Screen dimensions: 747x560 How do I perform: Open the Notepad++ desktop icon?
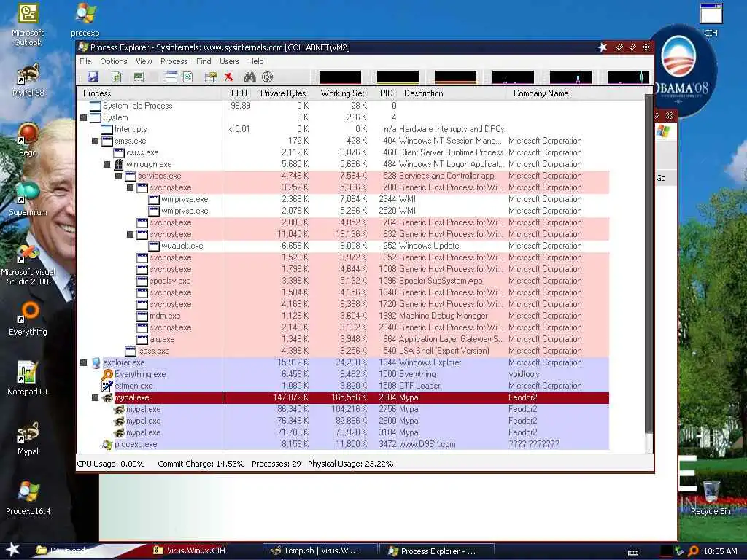(x=28, y=378)
